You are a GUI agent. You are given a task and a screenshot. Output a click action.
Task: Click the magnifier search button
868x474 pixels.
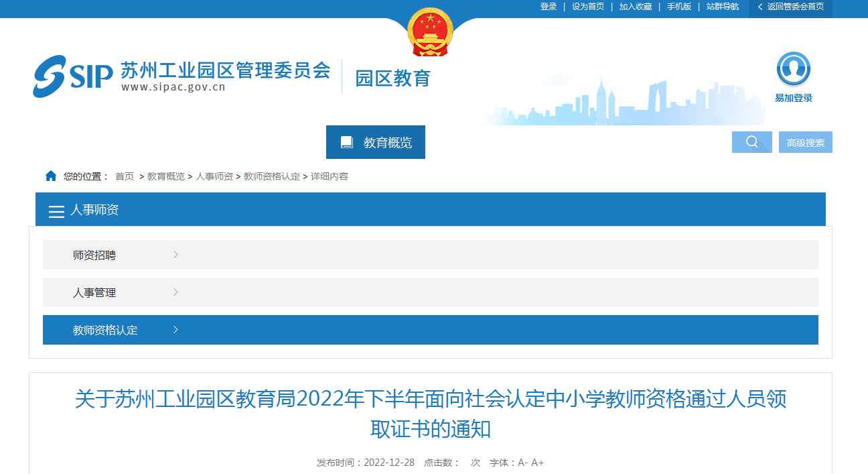point(752,142)
